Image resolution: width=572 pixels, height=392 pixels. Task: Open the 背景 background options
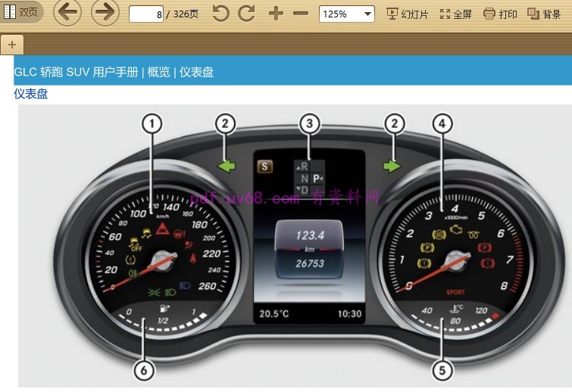tap(544, 14)
